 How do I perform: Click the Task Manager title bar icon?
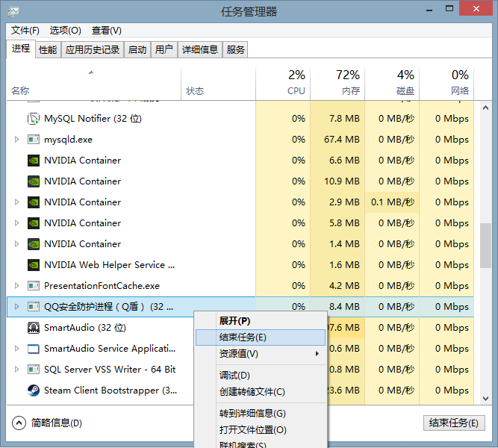[x=13, y=12]
